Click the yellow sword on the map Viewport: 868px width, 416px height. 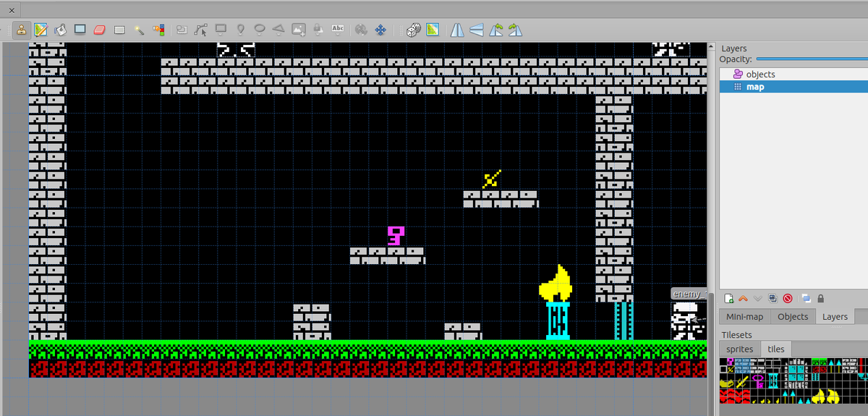(x=492, y=179)
